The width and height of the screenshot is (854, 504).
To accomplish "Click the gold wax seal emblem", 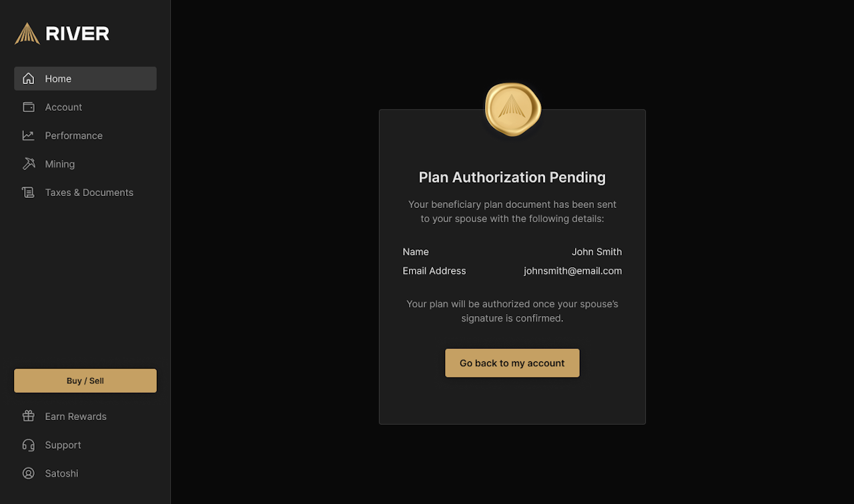I will 512,109.
